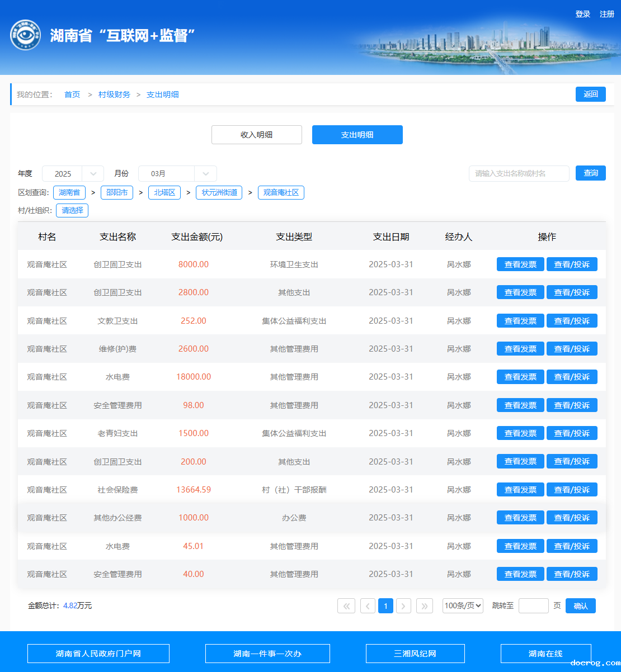Open 首页 breadcrumb link
Screen dimensions: 621x672
(72, 94)
